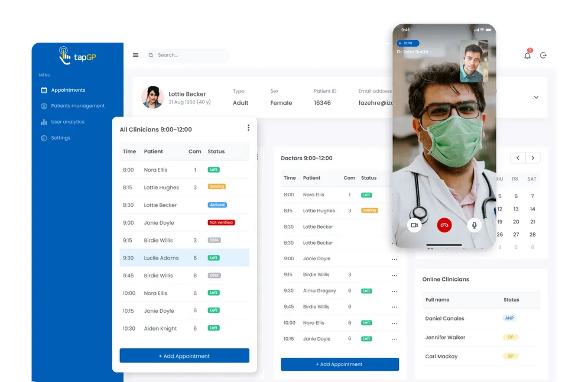Open row options for 9:15 Birdie Willis in Doctors
588x382 pixels.
coord(395,276)
